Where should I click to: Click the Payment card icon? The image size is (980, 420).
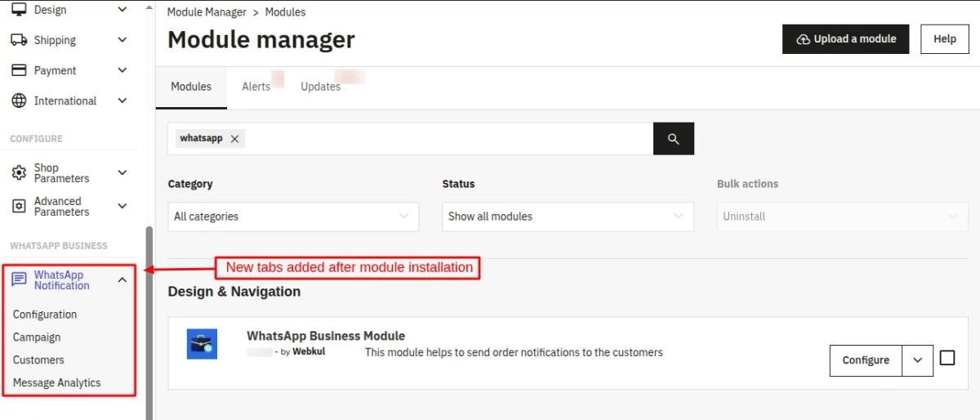coord(19,70)
